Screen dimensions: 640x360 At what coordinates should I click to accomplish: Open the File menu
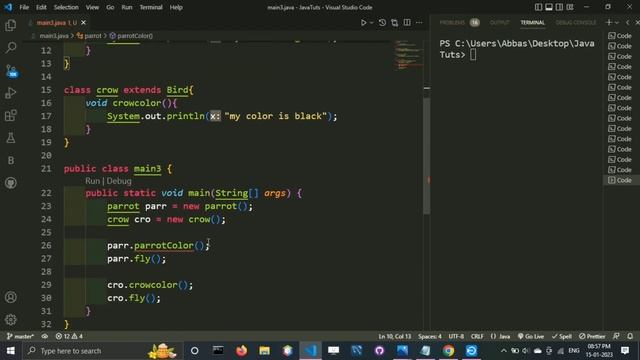(x=24, y=7)
